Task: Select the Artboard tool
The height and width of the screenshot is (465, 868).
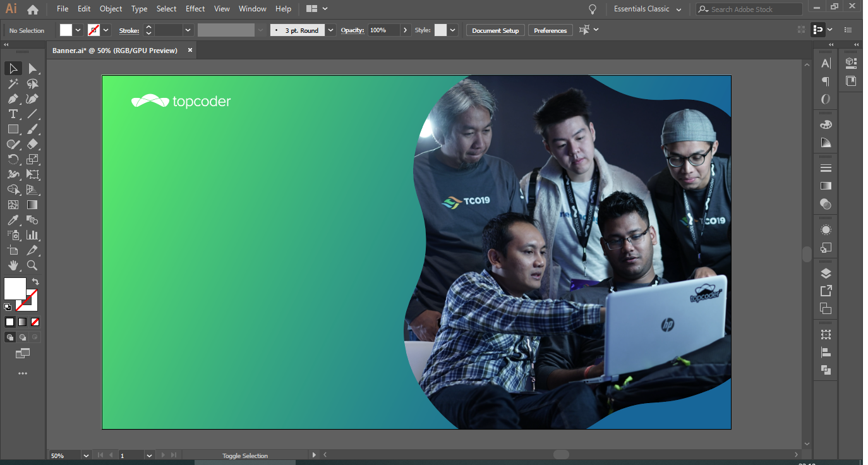Action: pyautogui.click(x=13, y=250)
